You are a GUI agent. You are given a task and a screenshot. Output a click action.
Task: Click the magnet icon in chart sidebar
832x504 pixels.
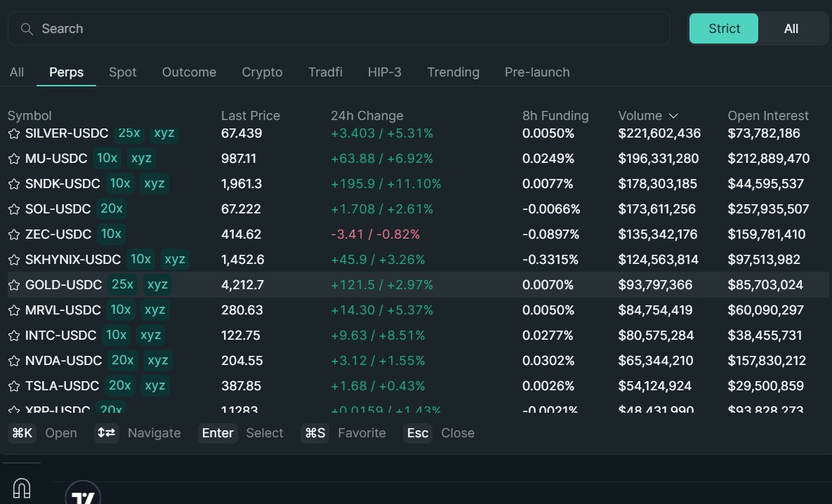tap(21, 488)
